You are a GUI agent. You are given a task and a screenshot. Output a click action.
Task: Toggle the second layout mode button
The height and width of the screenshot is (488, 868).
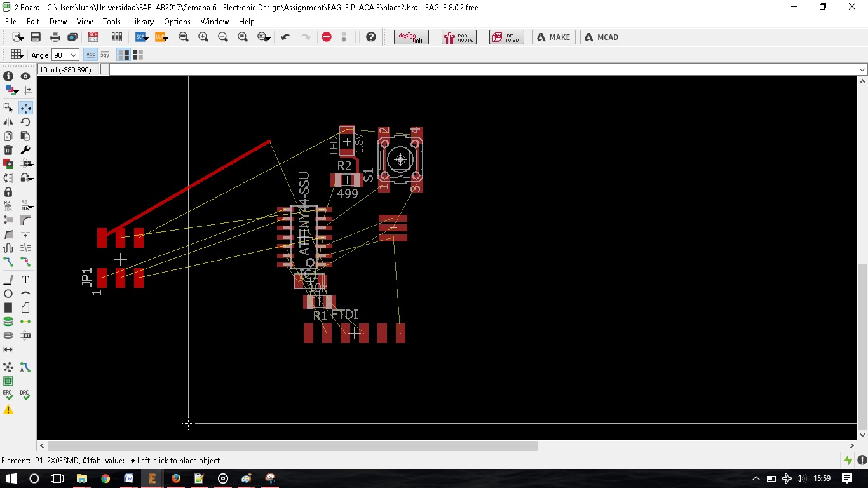[138, 55]
